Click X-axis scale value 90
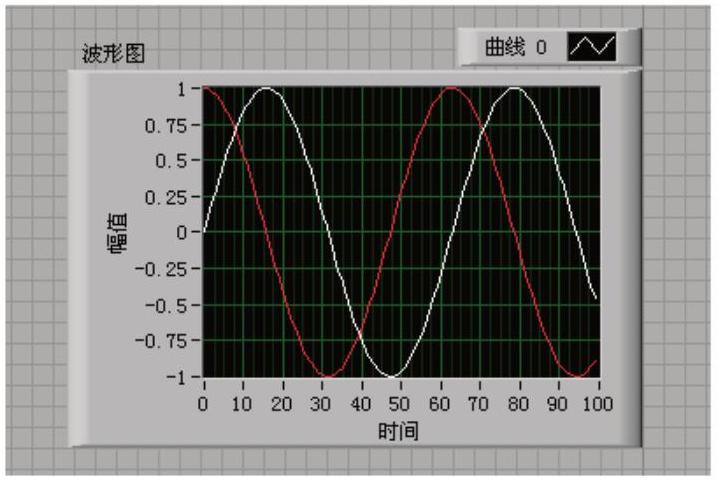Viewport: 717px width, 485px height. pos(557,404)
